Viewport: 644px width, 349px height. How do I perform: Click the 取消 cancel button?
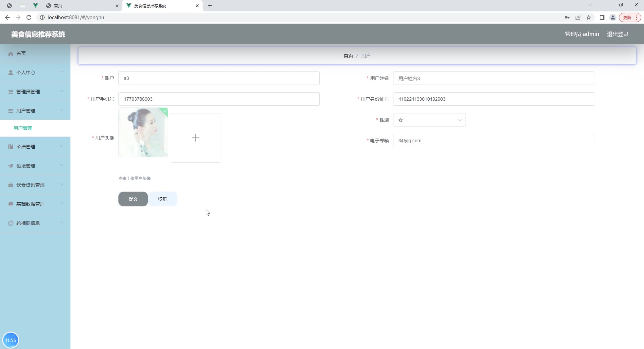pyautogui.click(x=163, y=199)
